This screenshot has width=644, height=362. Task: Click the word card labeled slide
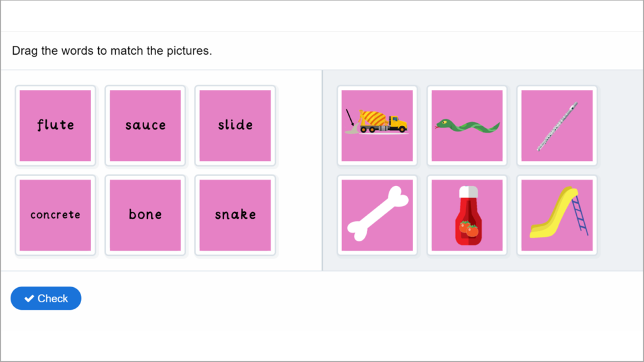click(235, 125)
